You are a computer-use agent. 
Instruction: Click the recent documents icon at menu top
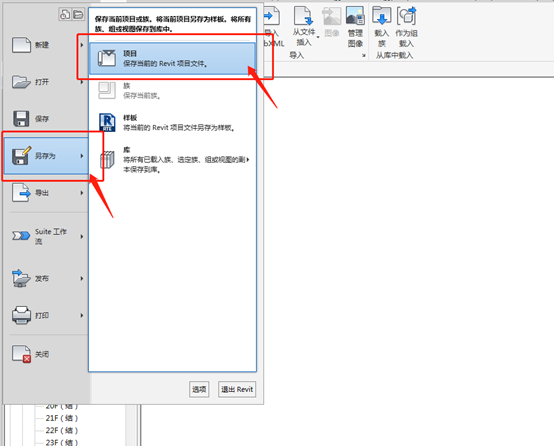65,14
